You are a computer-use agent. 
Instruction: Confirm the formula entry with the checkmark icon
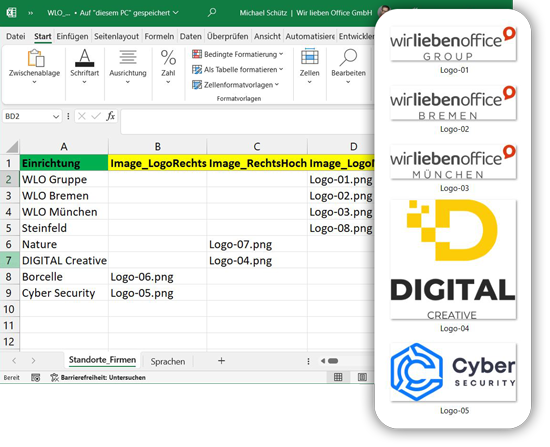point(96,116)
